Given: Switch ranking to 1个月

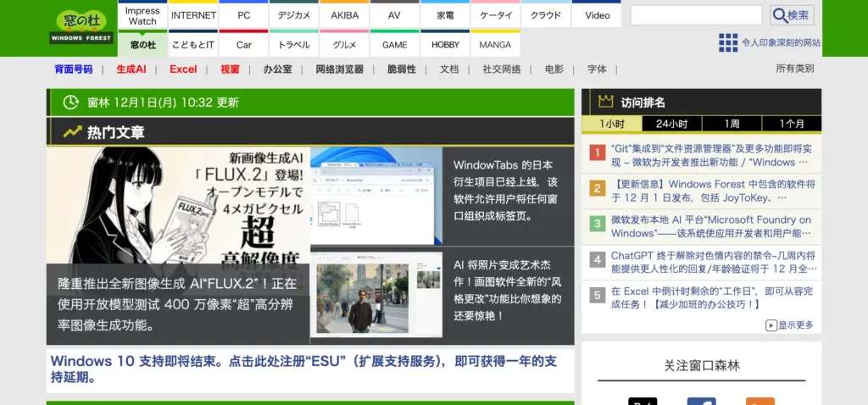Looking at the screenshot, I should [x=792, y=124].
